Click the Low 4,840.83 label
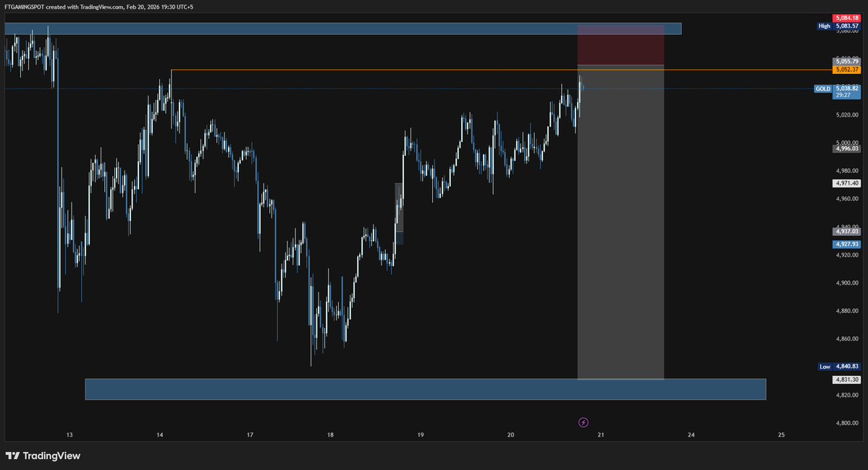 point(839,366)
